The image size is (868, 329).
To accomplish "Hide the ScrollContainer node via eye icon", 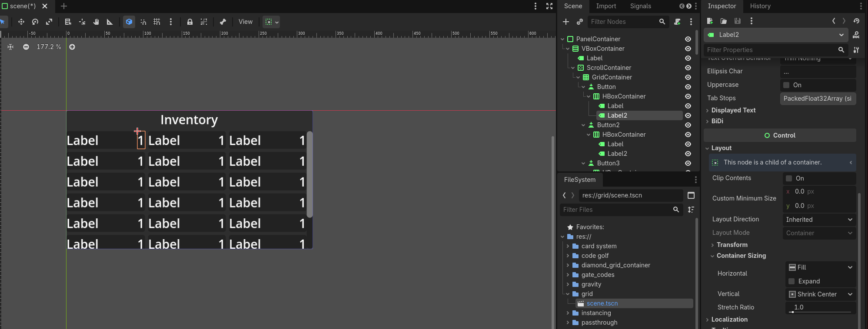I will coord(688,68).
